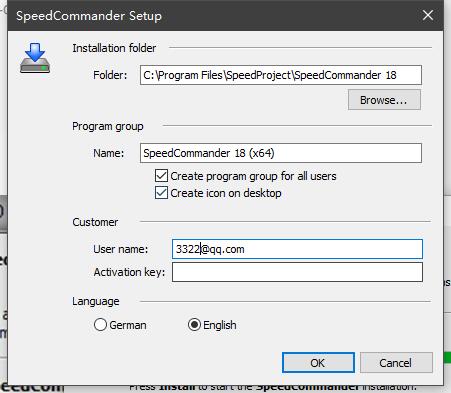Focus the Activation key field
Image resolution: width=451 pixels, height=393 pixels.
(297, 272)
